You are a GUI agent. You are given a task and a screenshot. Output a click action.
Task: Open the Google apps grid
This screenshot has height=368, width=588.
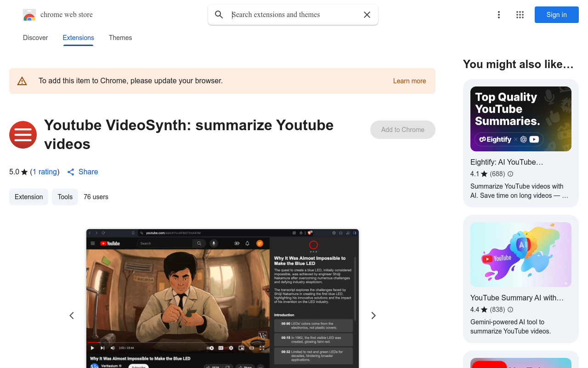[520, 15]
